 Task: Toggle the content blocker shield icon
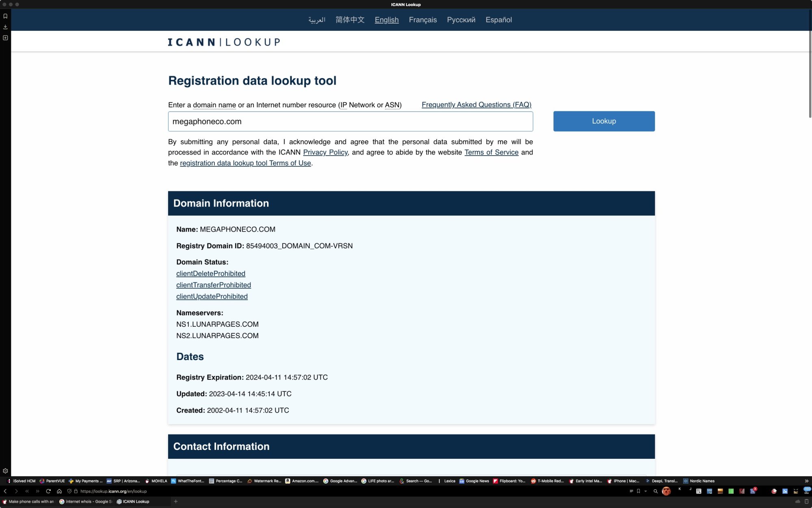(69, 491)
